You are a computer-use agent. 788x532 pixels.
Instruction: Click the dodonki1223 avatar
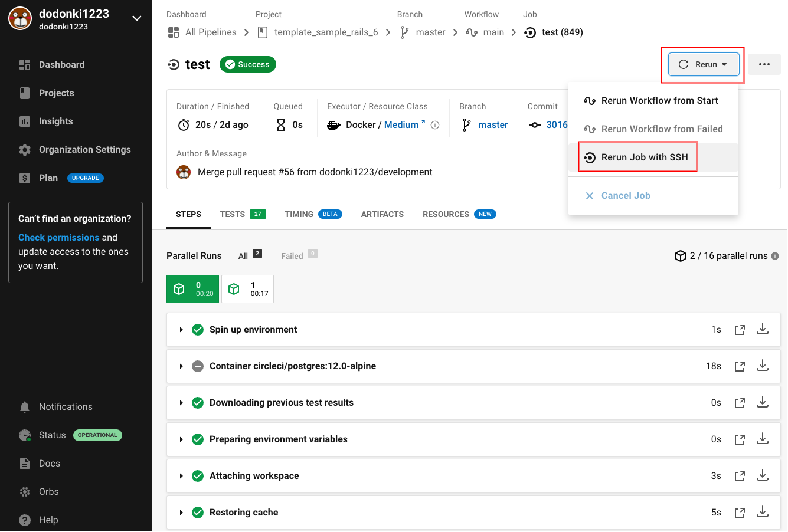click(x=20, y=19)
